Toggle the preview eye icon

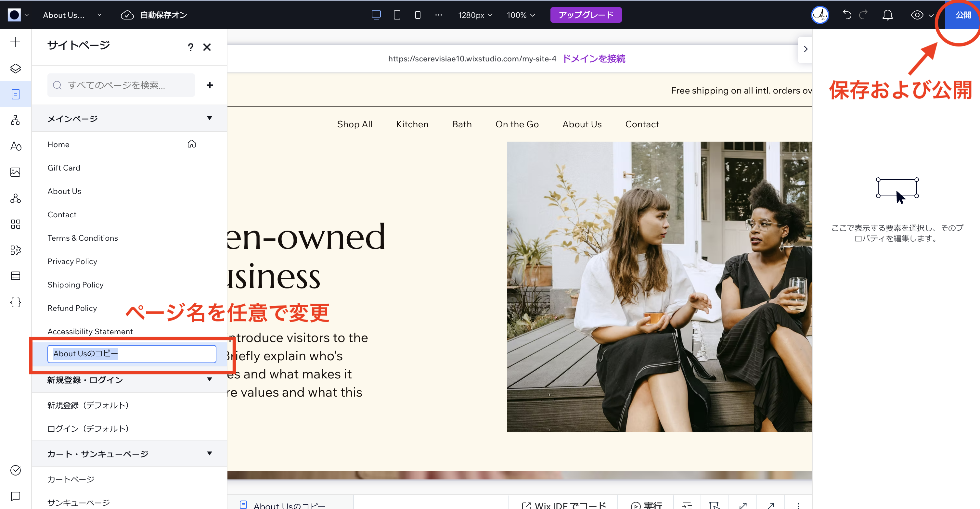tap(917, 15)
